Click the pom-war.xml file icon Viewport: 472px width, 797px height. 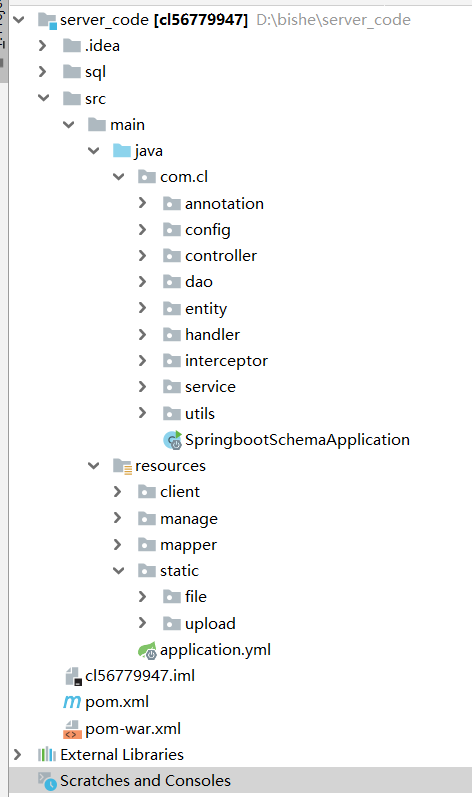[x=72, y=729]
